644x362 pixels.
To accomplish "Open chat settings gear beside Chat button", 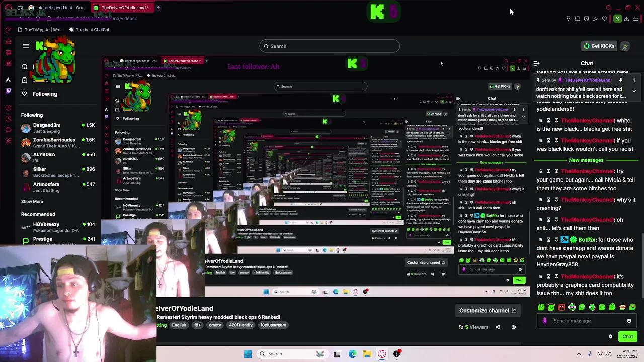I will click(610, 337).
